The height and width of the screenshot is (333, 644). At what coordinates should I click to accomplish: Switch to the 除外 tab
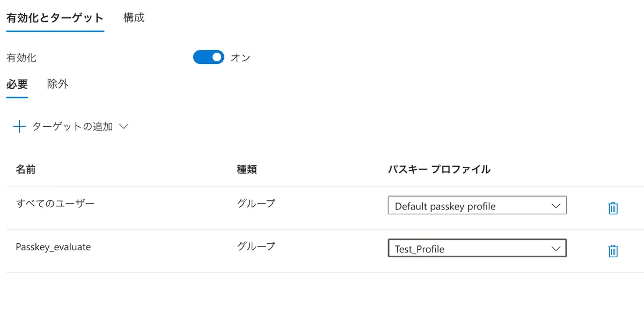coord(58,84)
